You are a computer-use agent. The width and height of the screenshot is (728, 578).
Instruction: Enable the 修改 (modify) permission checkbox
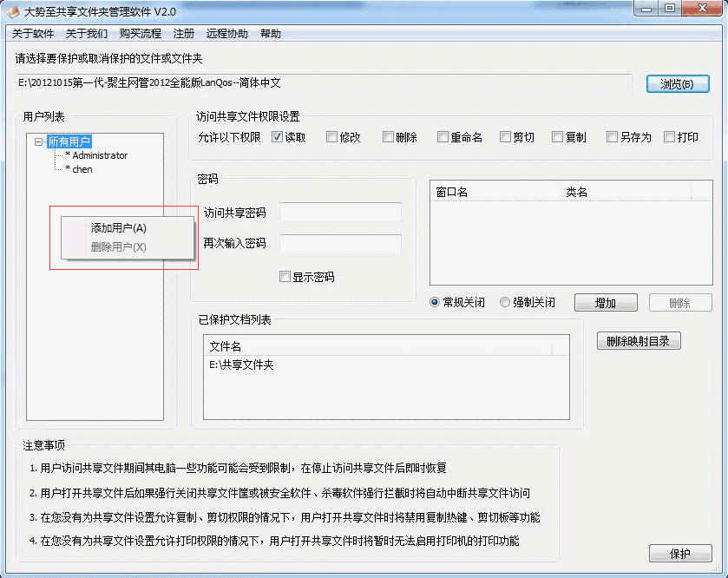click(x=332, y=136)
